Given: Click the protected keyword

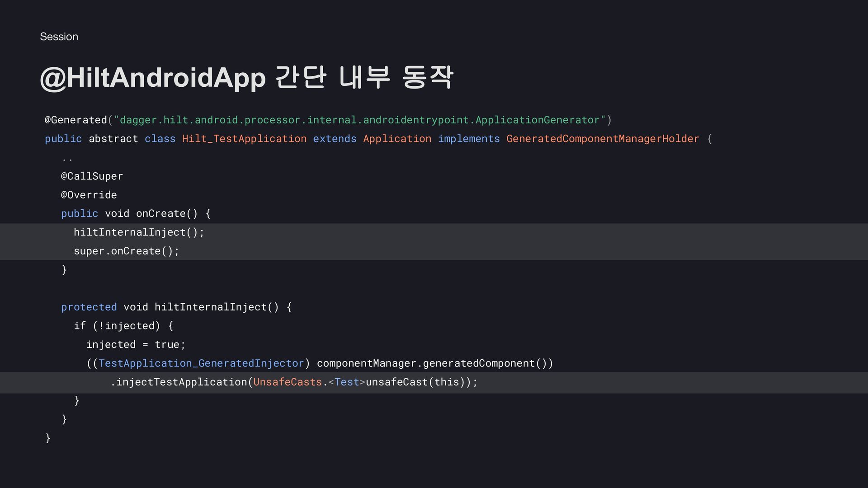Looking at the screenshot, I should point(89,307).
